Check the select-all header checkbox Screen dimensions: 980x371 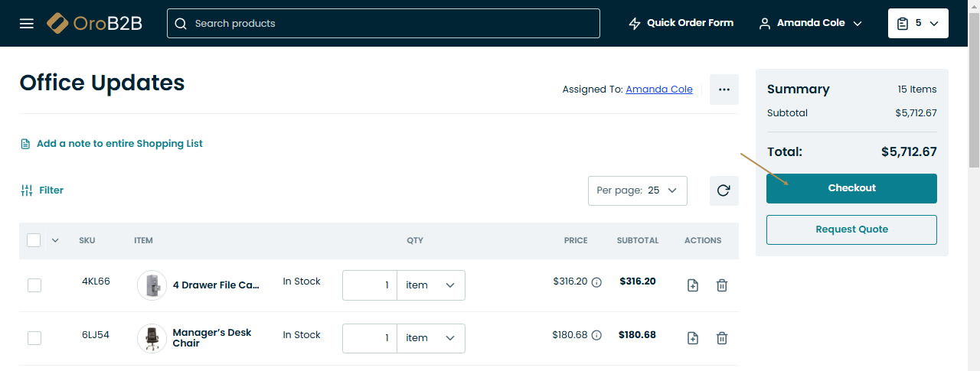(x=34, y=240)
